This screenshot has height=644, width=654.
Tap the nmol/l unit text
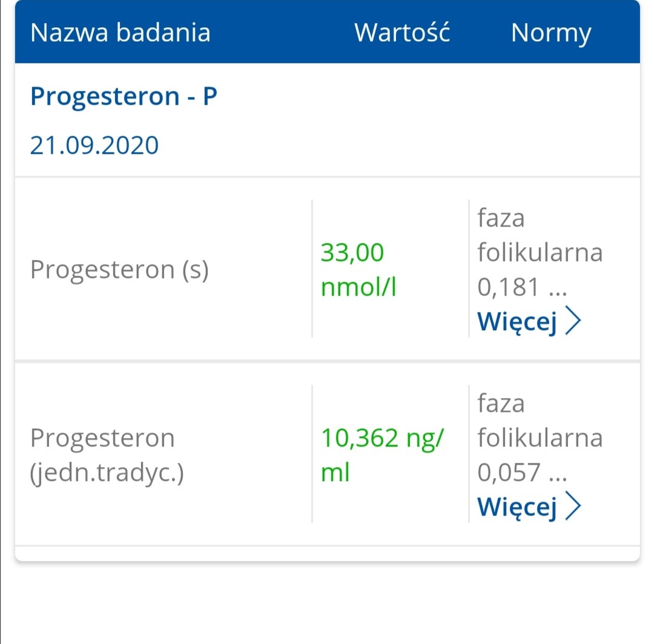click(358, 288)
